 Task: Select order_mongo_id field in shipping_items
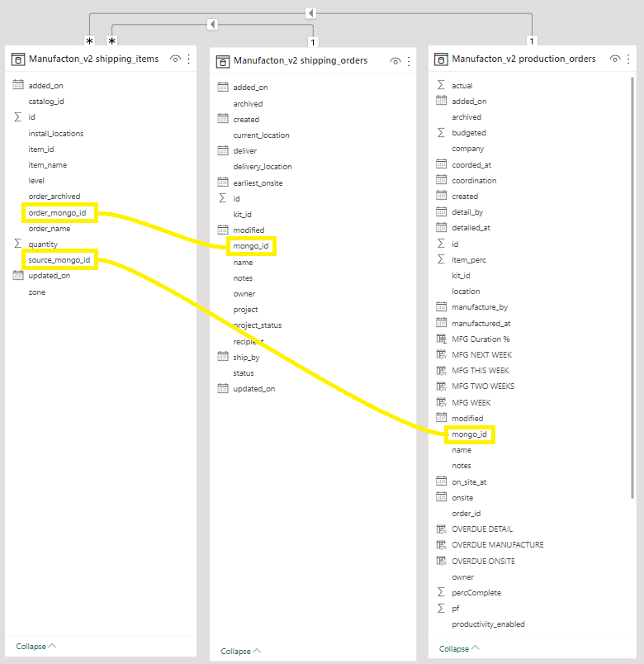(x=57, y=213)
